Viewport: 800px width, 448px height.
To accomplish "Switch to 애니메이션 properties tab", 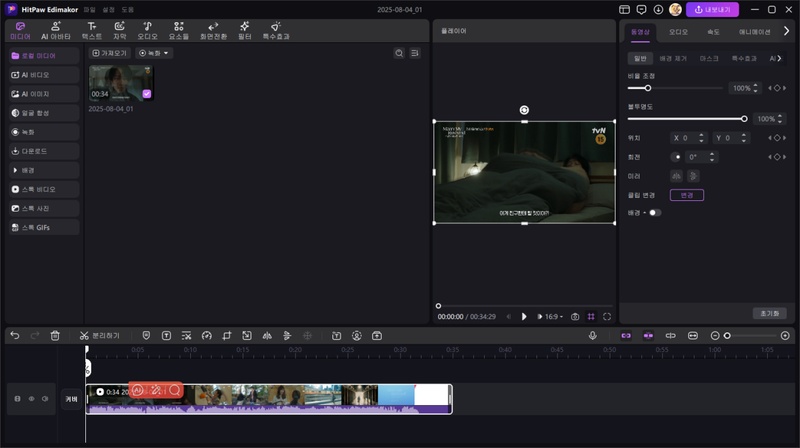I will [755, 32].
